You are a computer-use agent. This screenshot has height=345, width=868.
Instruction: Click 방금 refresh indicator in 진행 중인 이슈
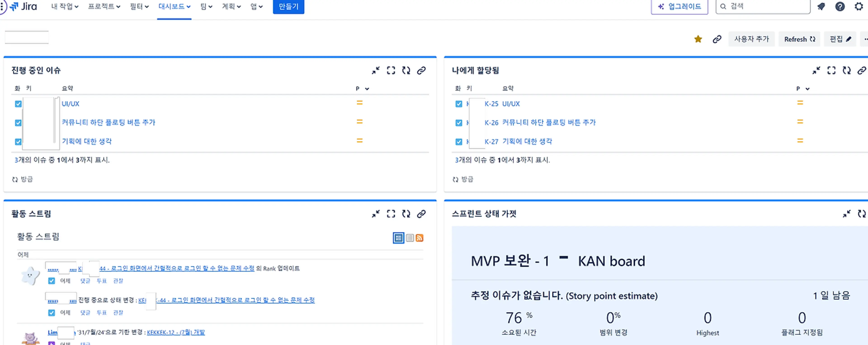click(23, 179)
